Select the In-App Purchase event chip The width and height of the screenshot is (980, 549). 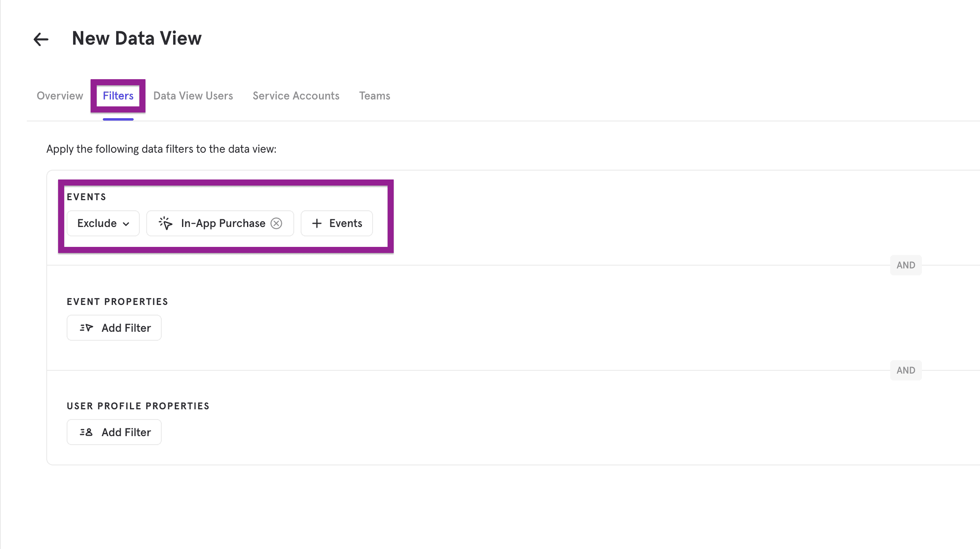220,223
